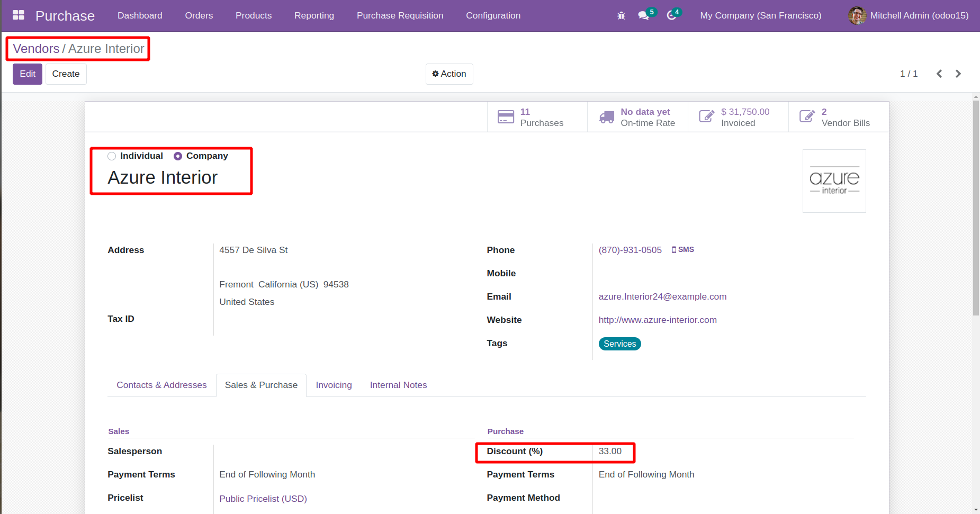Click the SMS button

click(x=682, y=249)
